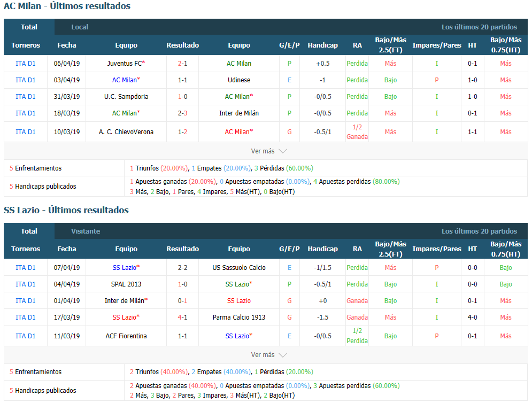Click AC Milan in the U.C. Sampdoria row
Viewport: 532px width, 403px height.
tap(237, 97)
